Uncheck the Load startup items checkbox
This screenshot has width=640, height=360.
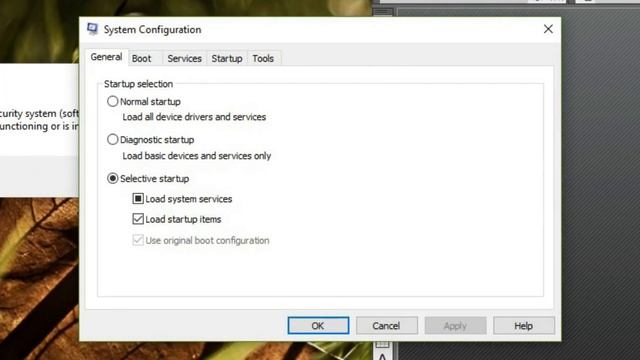coord(138,219)
